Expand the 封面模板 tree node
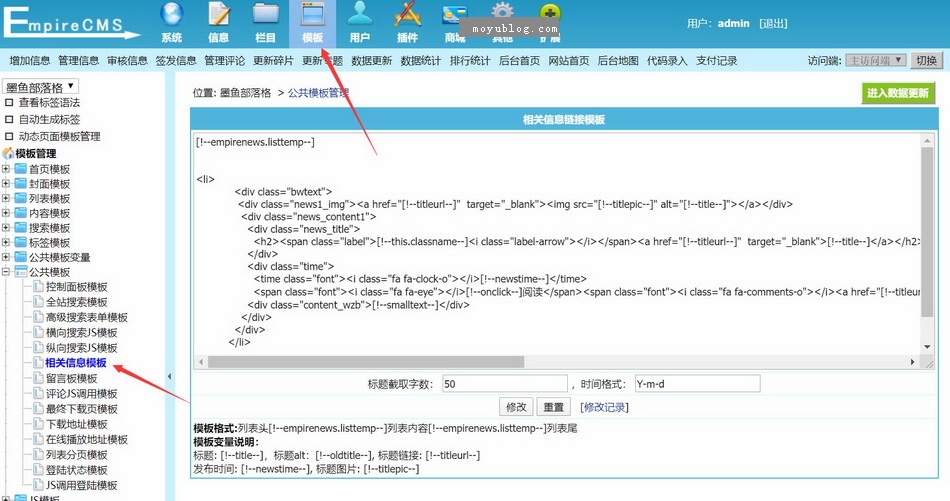 [5, 183]
